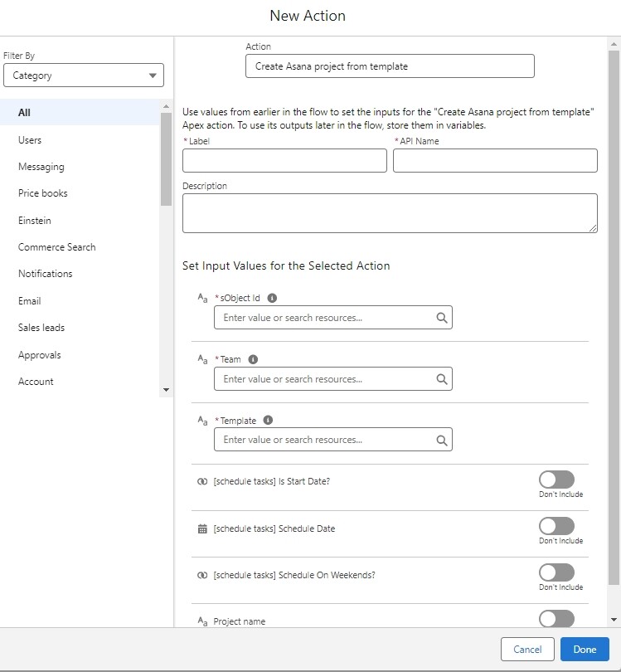The image size is (621, 672).
Task: Click the Template value field
Action: 332,440
